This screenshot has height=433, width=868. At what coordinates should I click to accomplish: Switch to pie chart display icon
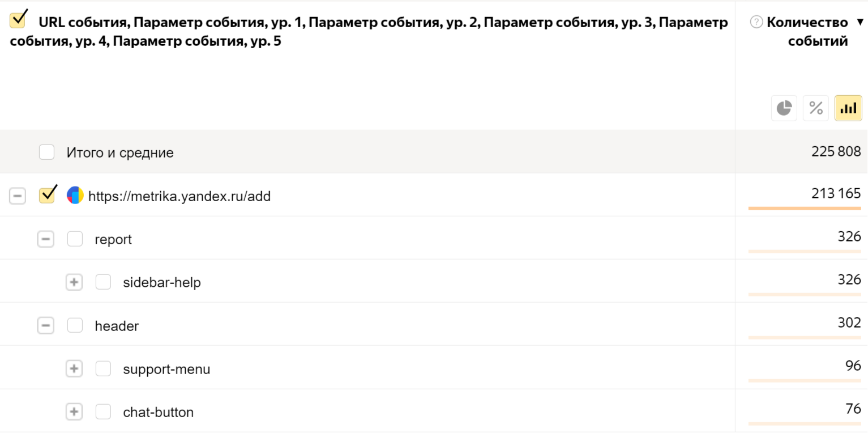point(784,108)
